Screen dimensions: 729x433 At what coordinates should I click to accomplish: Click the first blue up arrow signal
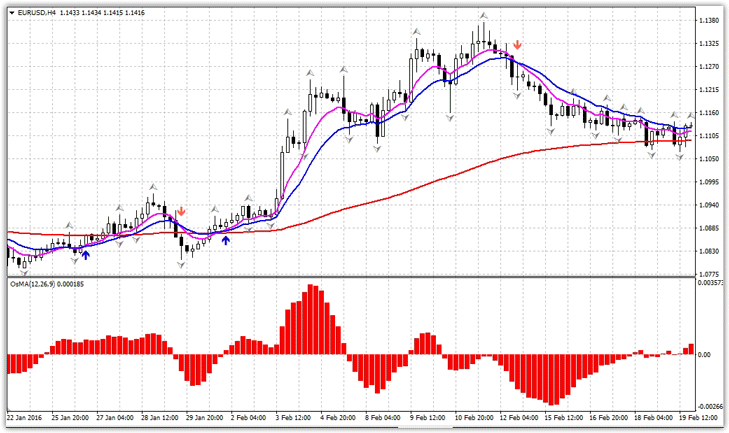pyautogui.click(x=85, y=255)
